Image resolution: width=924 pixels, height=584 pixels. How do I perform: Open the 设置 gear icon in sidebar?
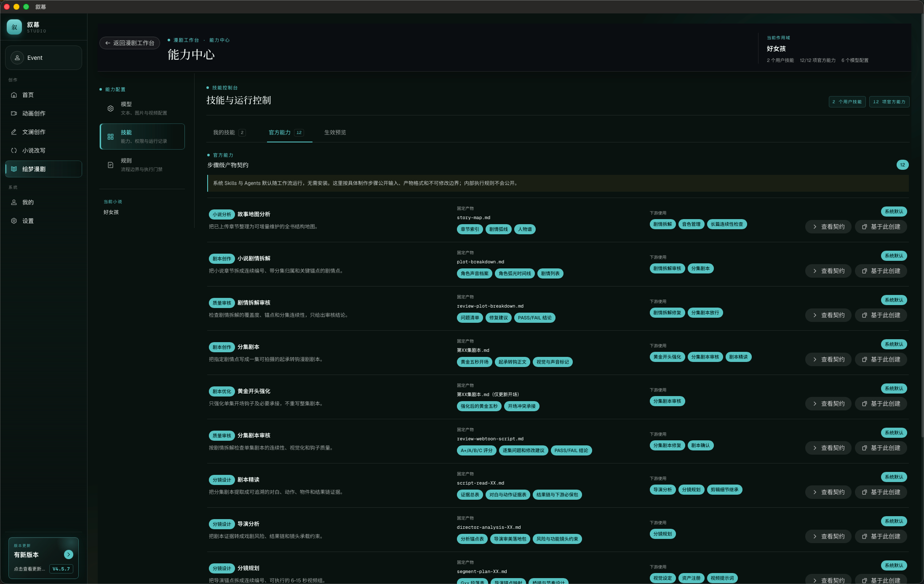[14, 221]
